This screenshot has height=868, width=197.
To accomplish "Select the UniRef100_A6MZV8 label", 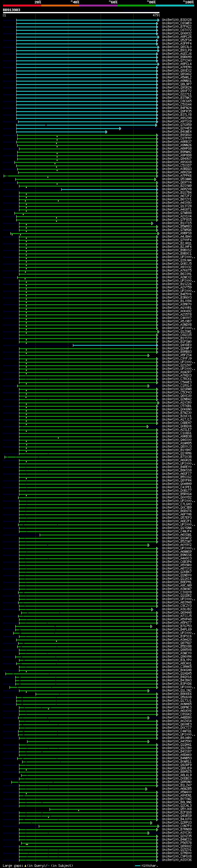I will (x=177, y=189).
